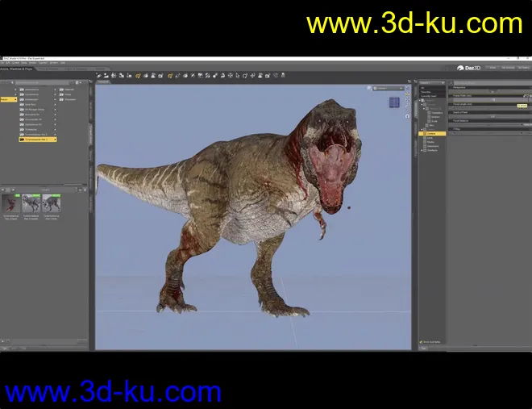Screen dimensions: 532x409
Task: Open the File menu
Action: (x=4, y=64)
